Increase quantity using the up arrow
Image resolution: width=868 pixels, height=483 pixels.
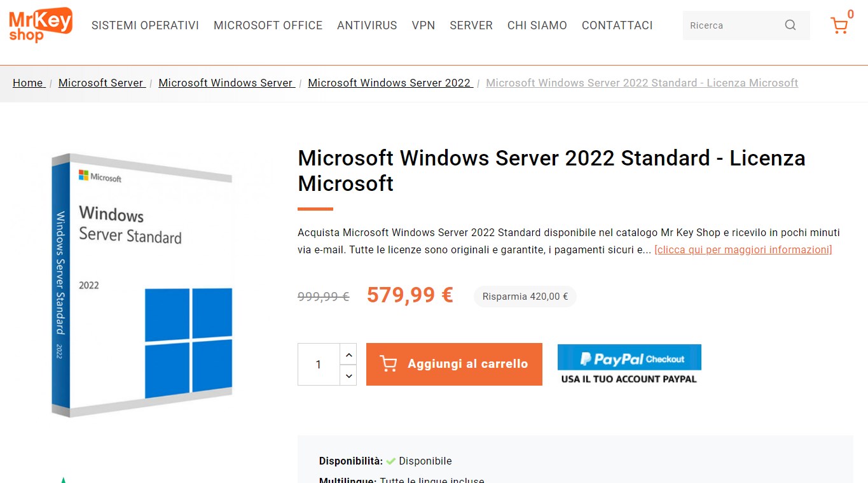click(x=348, y=354)
